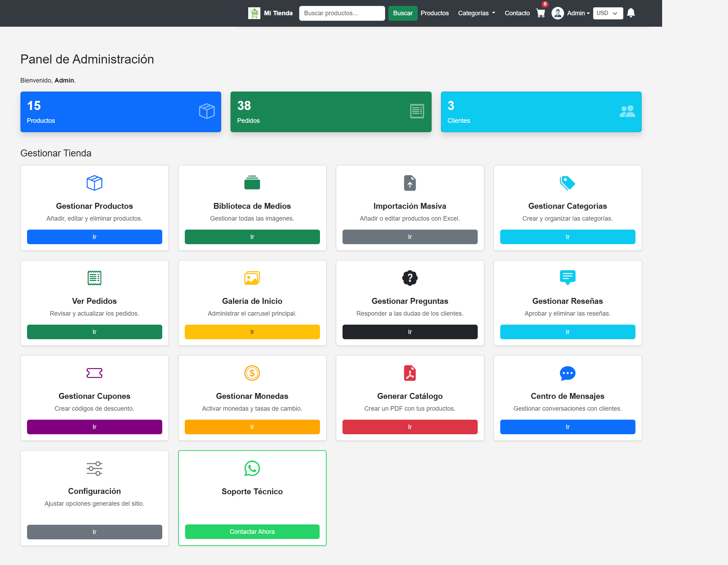This screenshot has width=728, height=565.
Task: Open the 38 Pedidos summary card
Action: 331,112
